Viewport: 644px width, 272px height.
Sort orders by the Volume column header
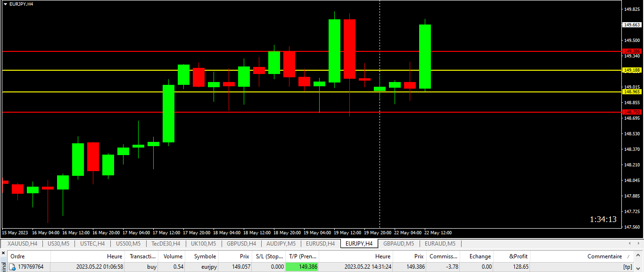tap(173, 256)
